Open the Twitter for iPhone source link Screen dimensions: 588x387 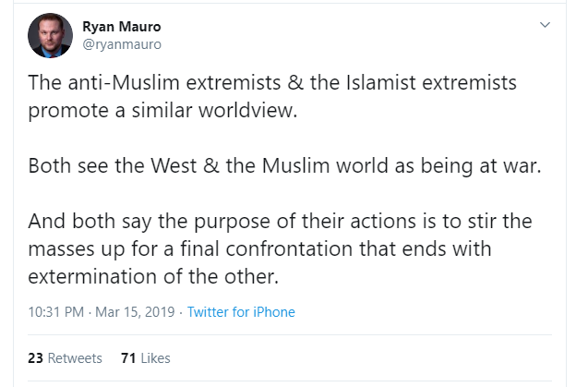(x=241, y=312)
